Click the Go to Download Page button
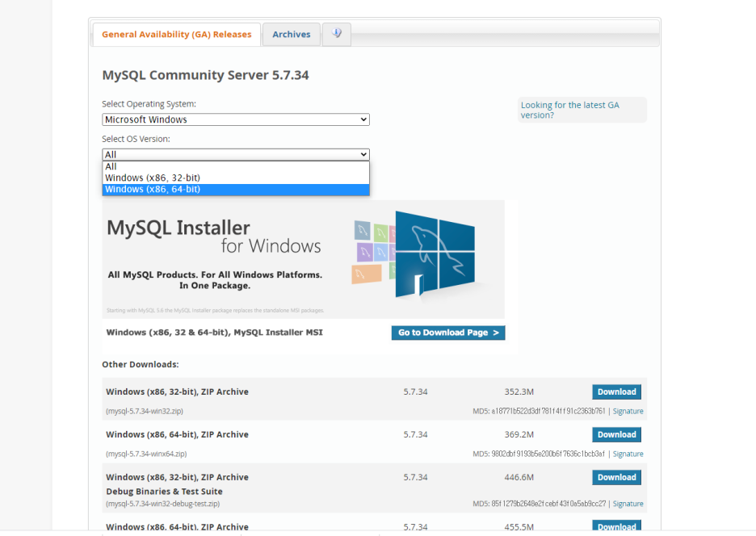This screenshot has width=756, height=536. click(448, 333)
